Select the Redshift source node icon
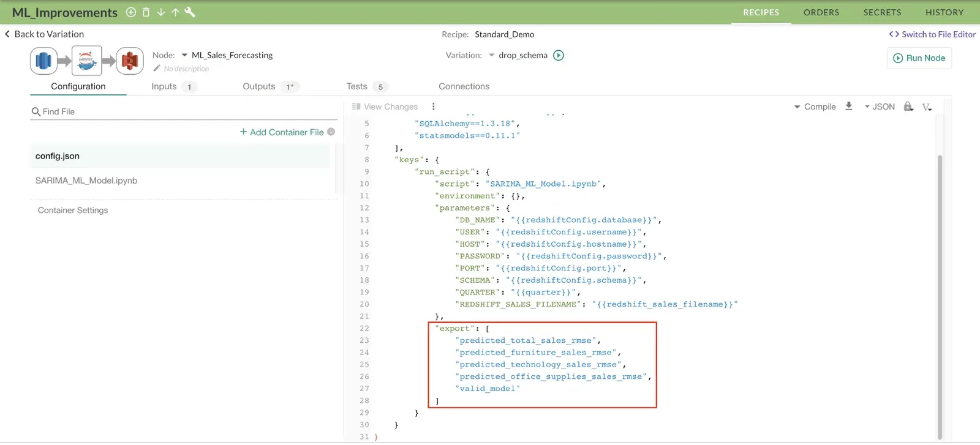 coord(43,61)
